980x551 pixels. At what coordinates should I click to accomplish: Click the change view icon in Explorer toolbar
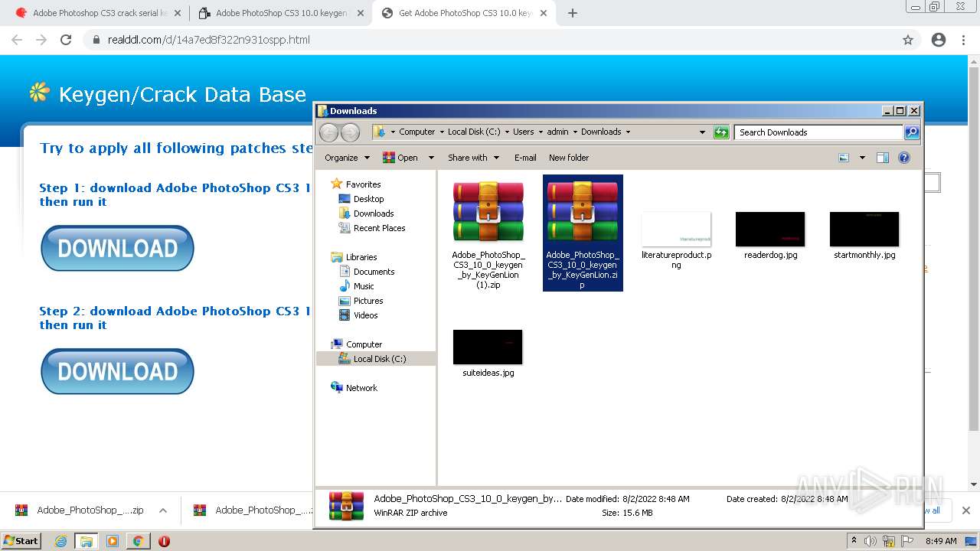[844, 158]
